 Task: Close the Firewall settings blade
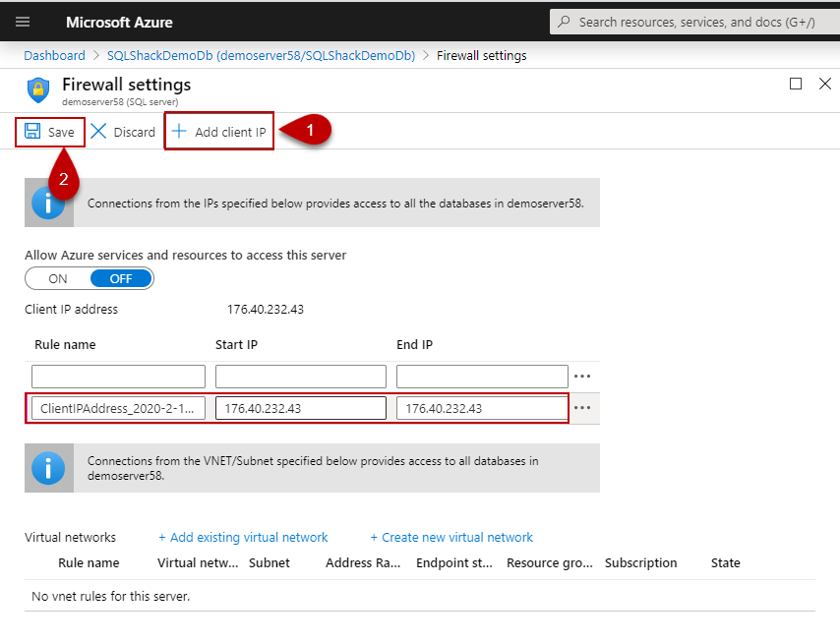825,84
